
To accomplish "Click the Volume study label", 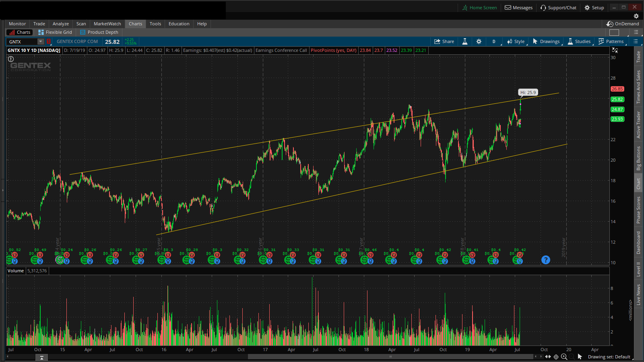I will coord(16,271).
